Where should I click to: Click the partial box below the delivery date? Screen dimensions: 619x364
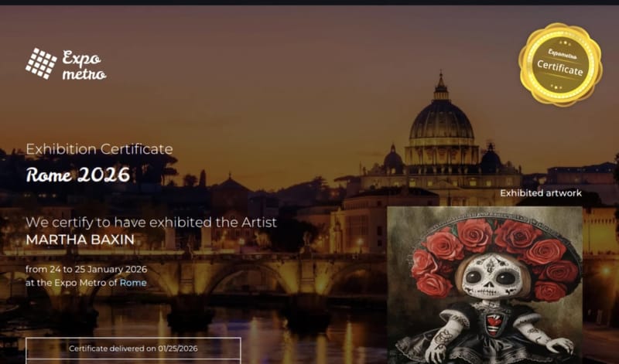click(x=133, y=361)
